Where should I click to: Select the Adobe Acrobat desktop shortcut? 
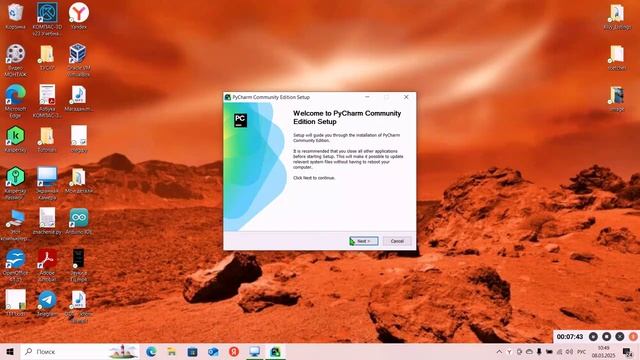coord(47,265)
